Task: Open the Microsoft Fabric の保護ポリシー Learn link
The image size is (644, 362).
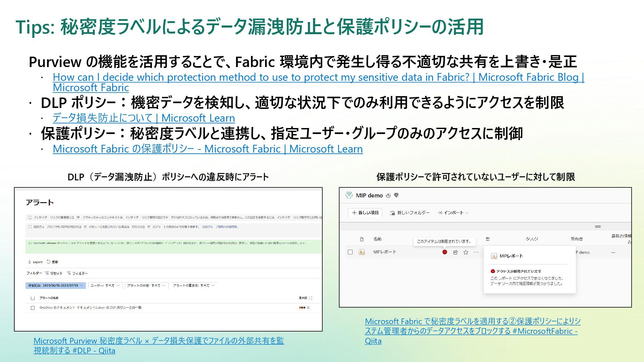Action: pyautogui.click(x=208, y=149)
